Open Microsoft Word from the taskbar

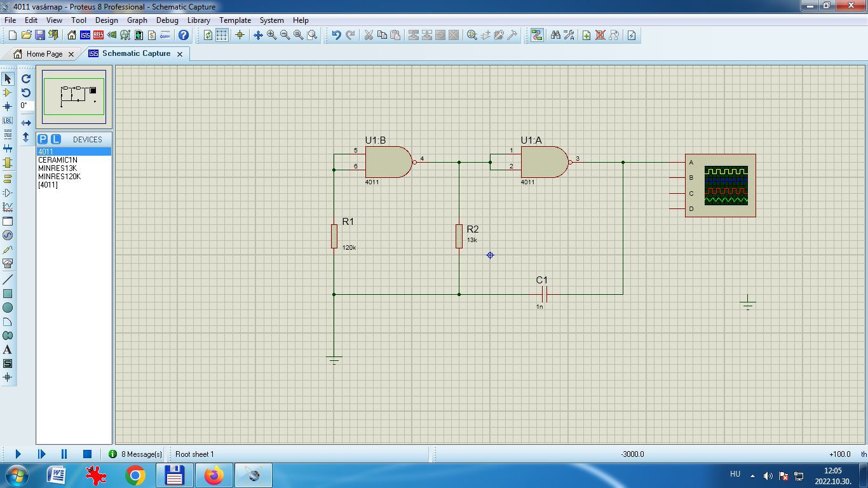[56, 475]
